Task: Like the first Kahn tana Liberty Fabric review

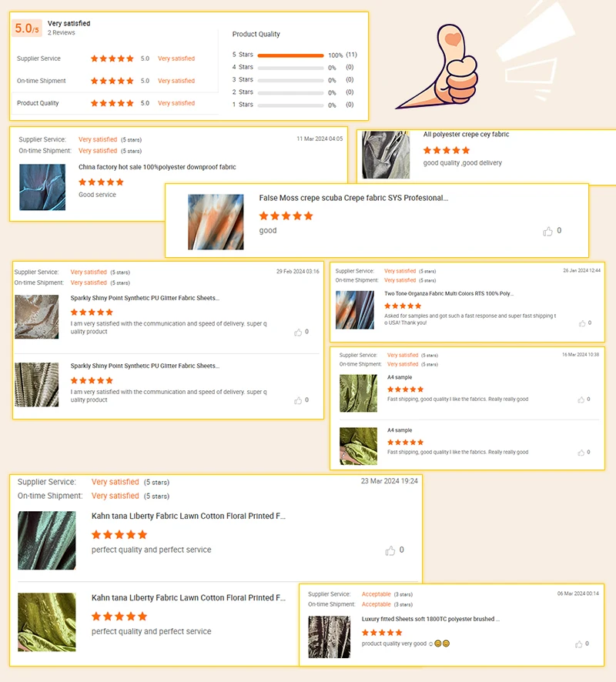Action: (390, 550)
